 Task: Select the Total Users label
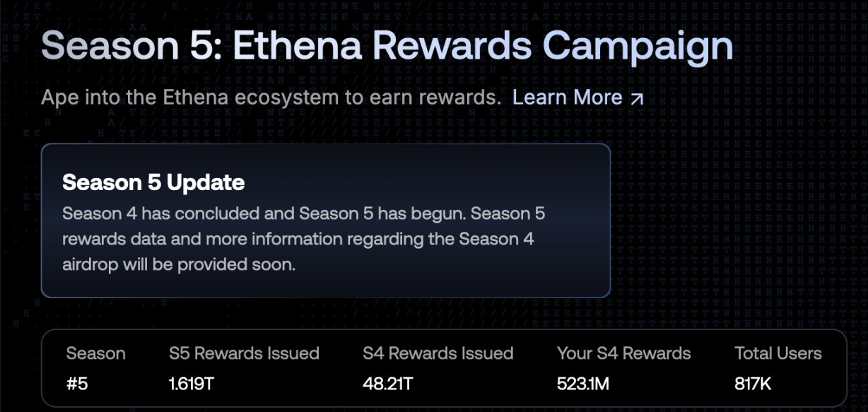(778, 353)
